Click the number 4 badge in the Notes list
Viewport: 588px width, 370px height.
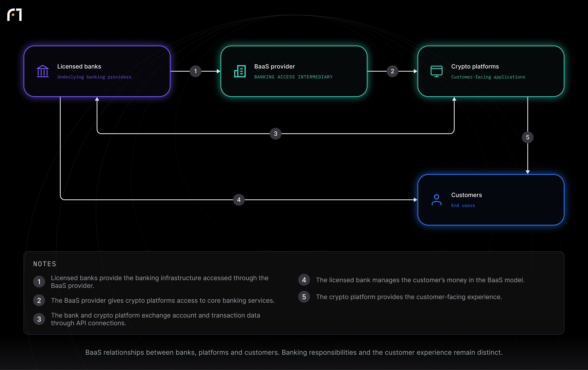(x=304, y=280)
